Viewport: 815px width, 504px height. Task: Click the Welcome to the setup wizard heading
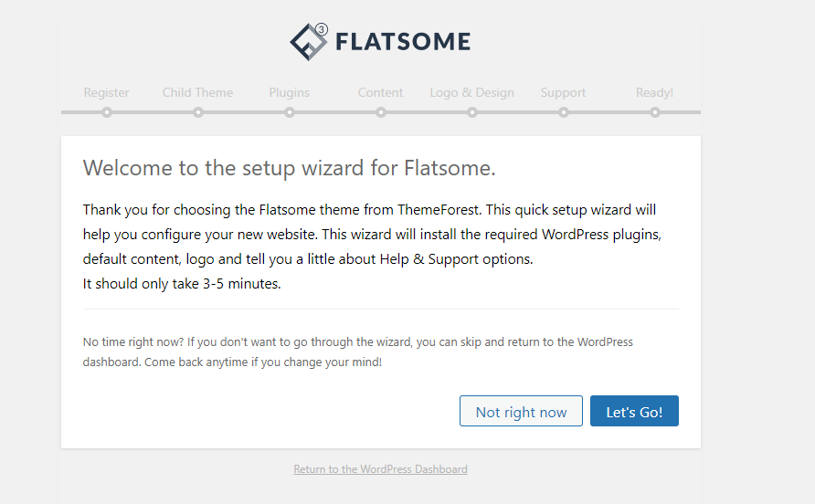(289, 168)
